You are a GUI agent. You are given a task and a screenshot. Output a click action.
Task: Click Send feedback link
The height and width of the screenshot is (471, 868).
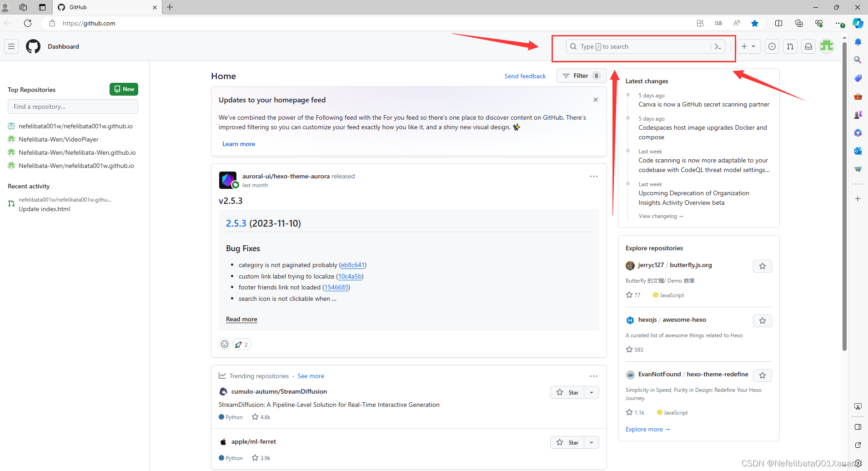[525, 76]
